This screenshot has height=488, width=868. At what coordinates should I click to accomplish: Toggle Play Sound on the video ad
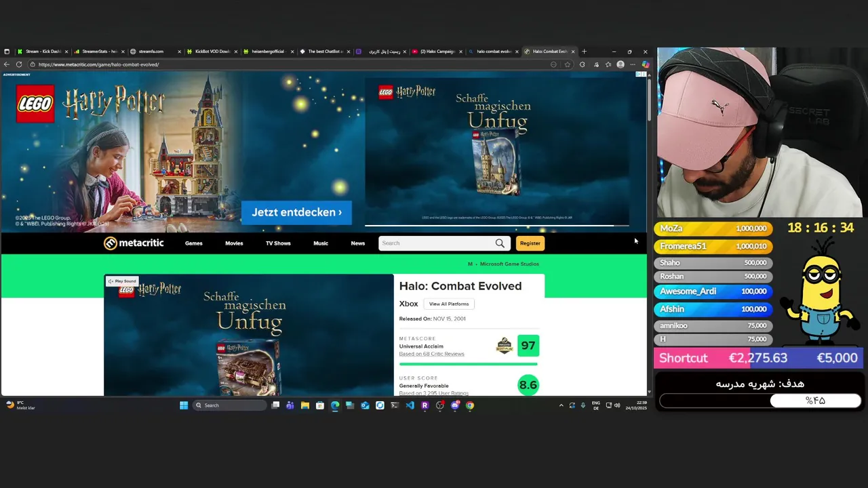pos(122,281)
